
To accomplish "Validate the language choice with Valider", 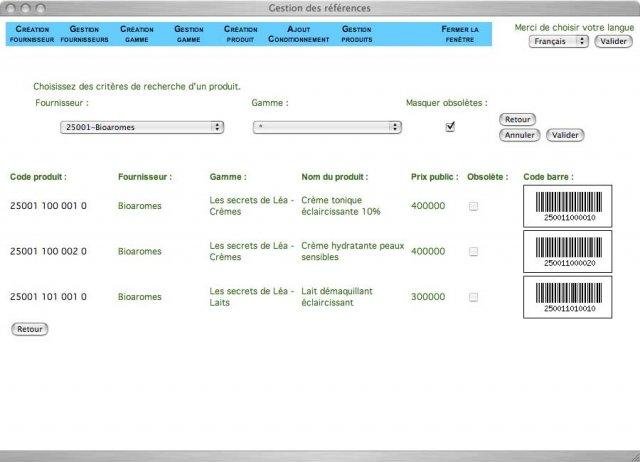I will click(x=613, y=41).
